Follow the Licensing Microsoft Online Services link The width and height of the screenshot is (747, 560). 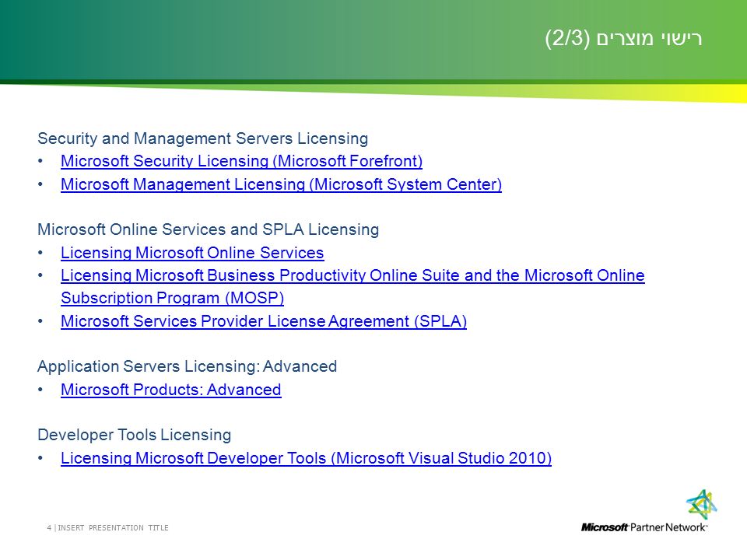(192, 252)
